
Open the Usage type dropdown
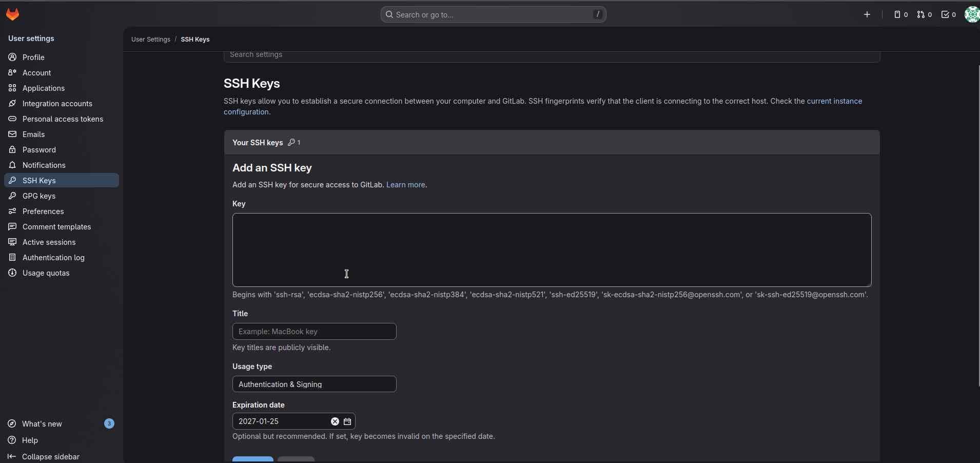click(315, 384)
